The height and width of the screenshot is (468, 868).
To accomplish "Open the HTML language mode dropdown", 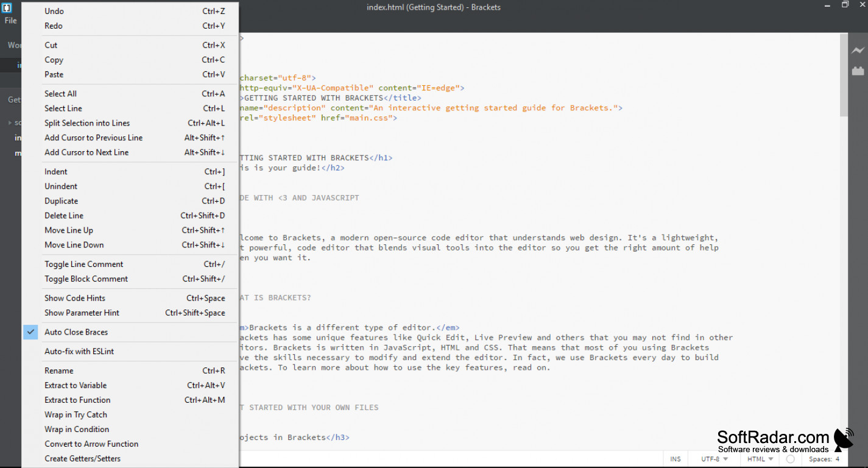I will 758,459.
